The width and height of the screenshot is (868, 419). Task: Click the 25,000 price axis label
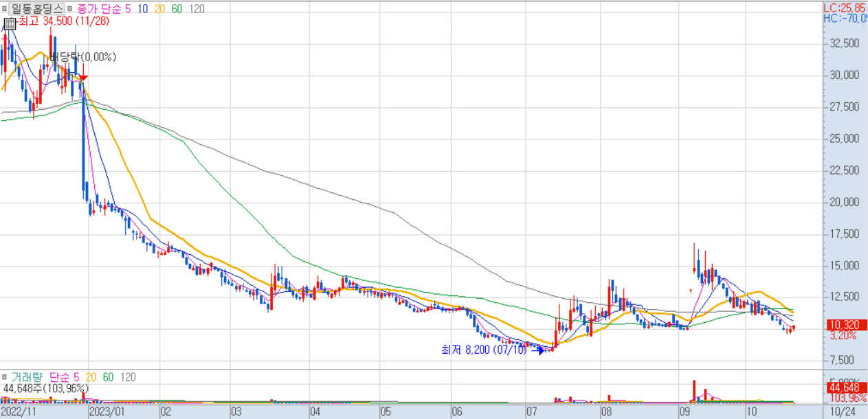[845, 138]
